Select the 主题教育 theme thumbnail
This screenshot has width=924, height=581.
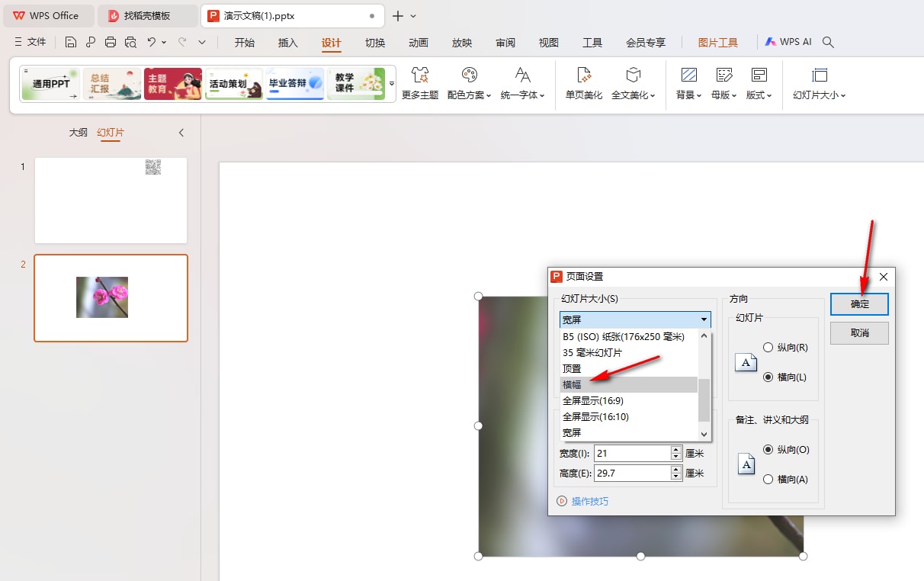pyautogui.click(x=173, y=84)
